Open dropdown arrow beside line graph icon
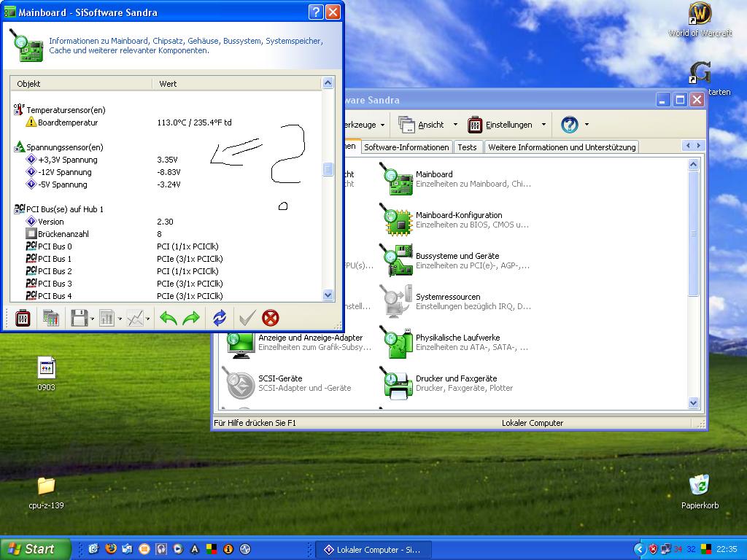Viewport: 747px width, 560px height. 147,319
